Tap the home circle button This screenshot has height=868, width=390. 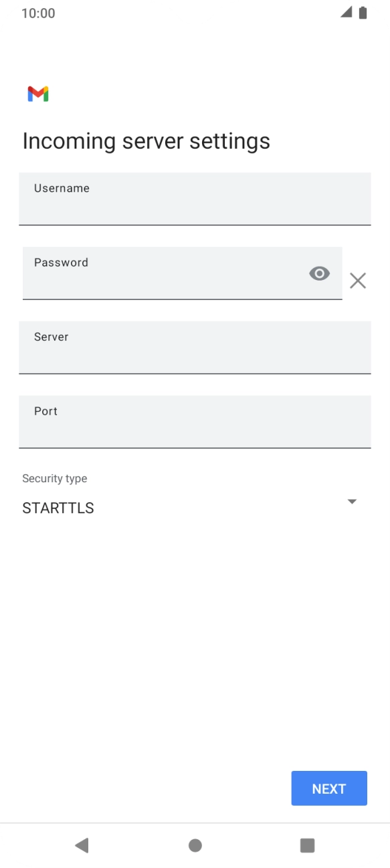click(195, 845)
